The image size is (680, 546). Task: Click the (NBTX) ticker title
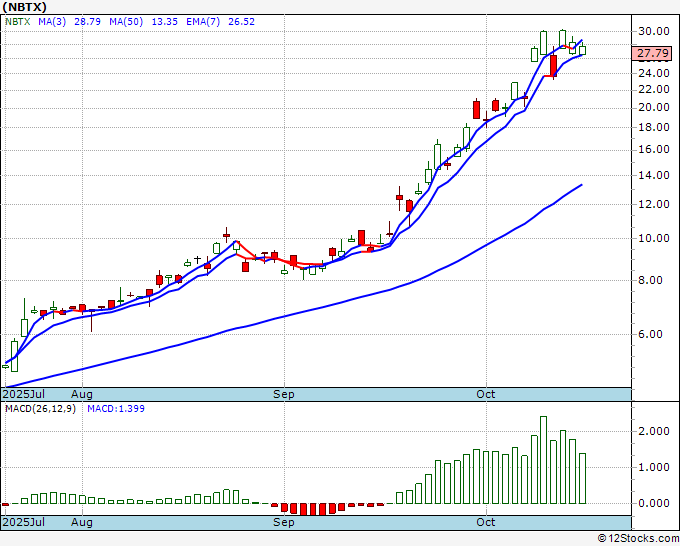(25, 6)
